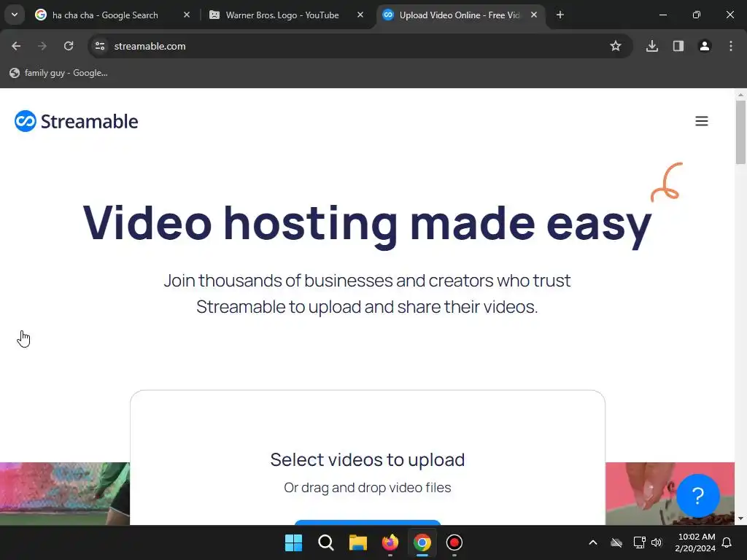Close the Upload Video Online tab
The image size is (747, 560).
[534, 15]
